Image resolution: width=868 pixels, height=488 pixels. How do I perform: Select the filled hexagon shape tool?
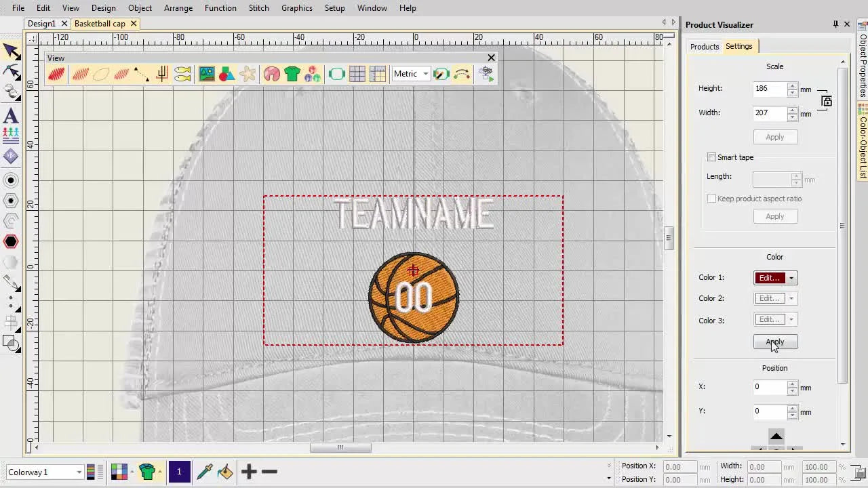[12, 241]
